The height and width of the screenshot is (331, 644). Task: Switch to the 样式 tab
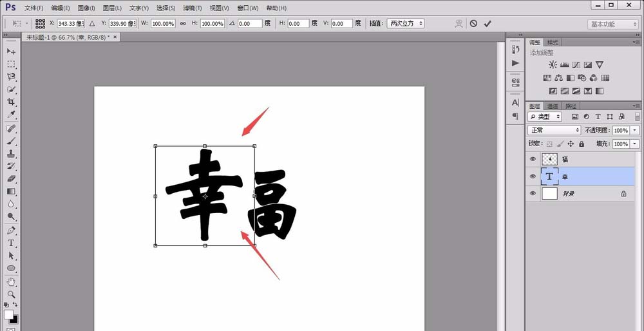click(553, 43)
